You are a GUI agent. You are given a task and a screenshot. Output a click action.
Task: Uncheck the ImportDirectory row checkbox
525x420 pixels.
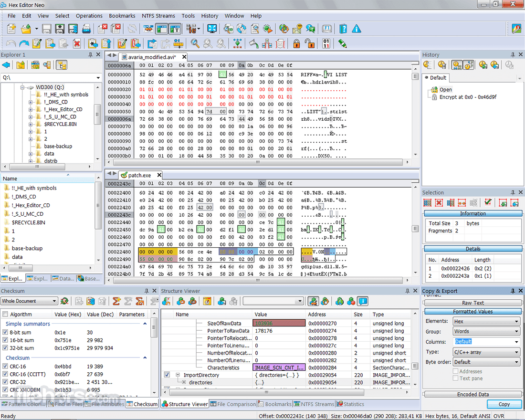click(167, 375)
